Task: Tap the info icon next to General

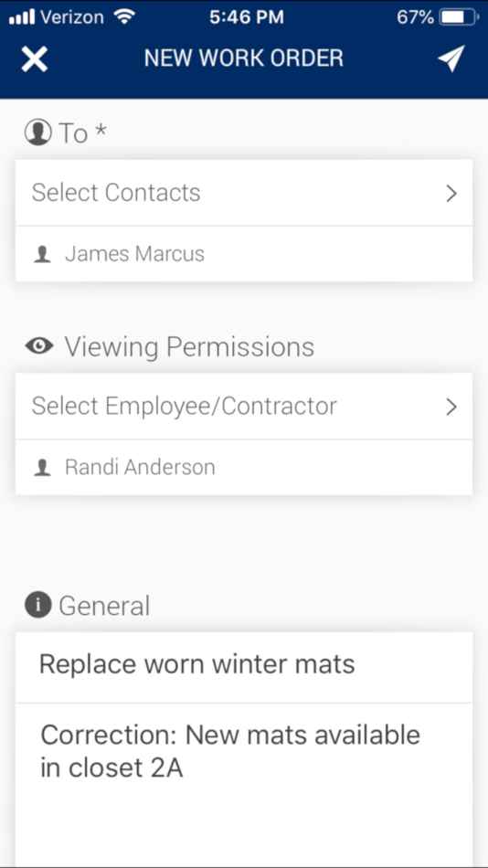Action: (38, 605)
